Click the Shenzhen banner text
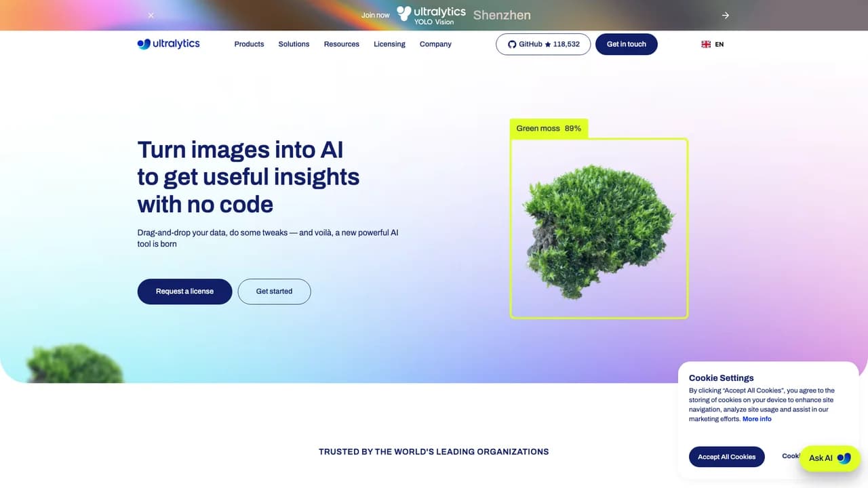The width and height of the screenshot is (868, 488). tap(502, 15)
